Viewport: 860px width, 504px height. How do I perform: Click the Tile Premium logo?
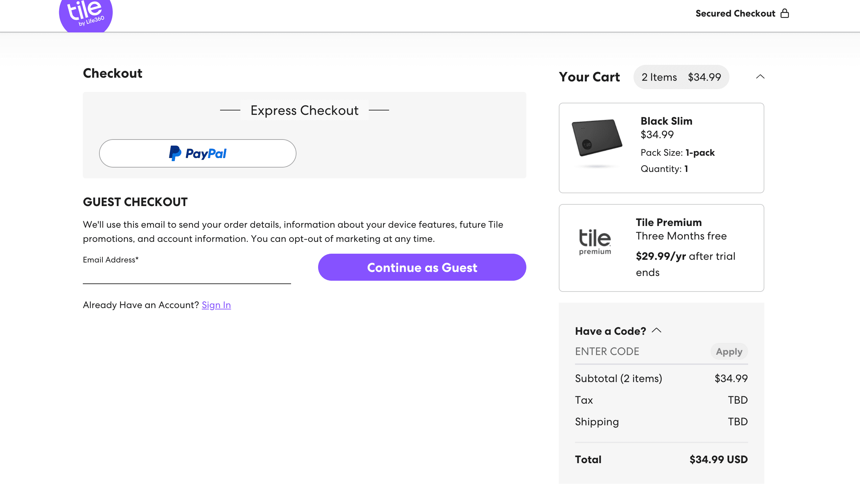point(595,241)
